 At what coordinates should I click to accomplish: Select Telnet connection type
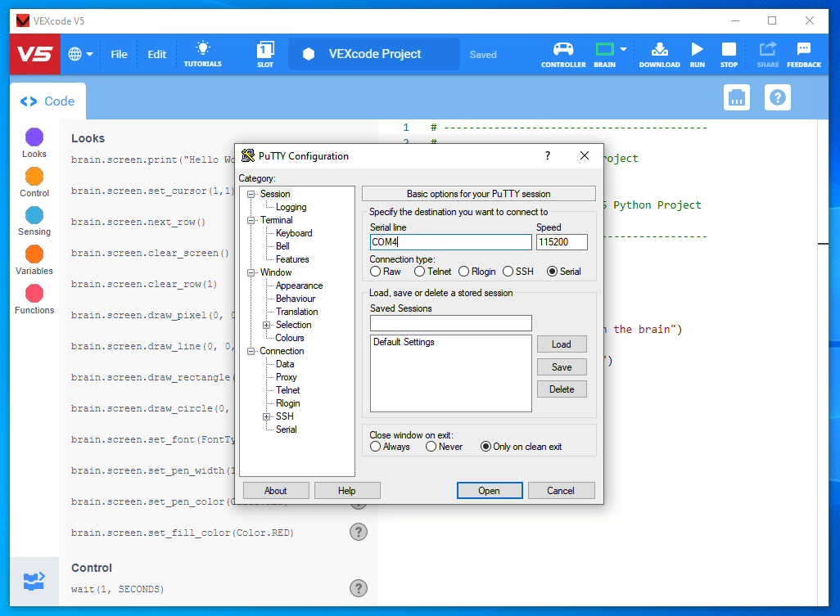click(419, 272)
